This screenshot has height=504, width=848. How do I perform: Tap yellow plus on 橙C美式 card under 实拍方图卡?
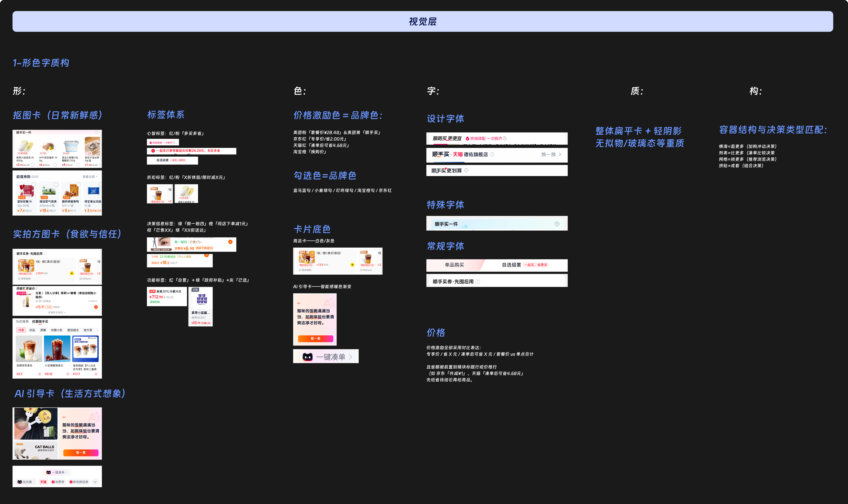pyautogui.click(x=72, y=273)
